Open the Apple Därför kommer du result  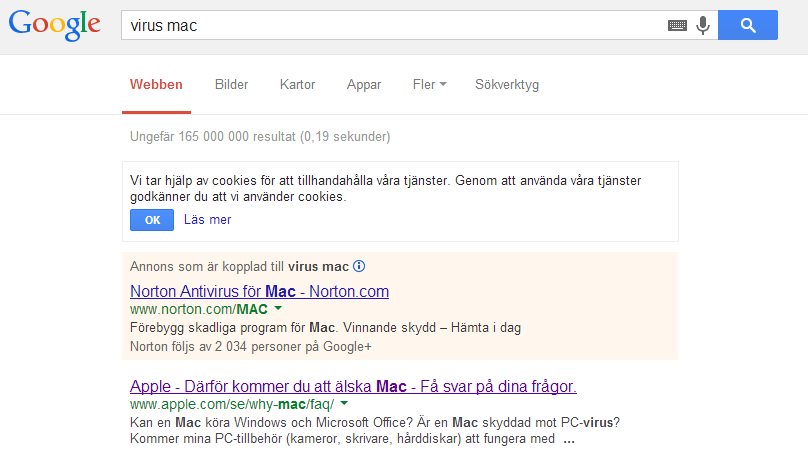point(353,386)
